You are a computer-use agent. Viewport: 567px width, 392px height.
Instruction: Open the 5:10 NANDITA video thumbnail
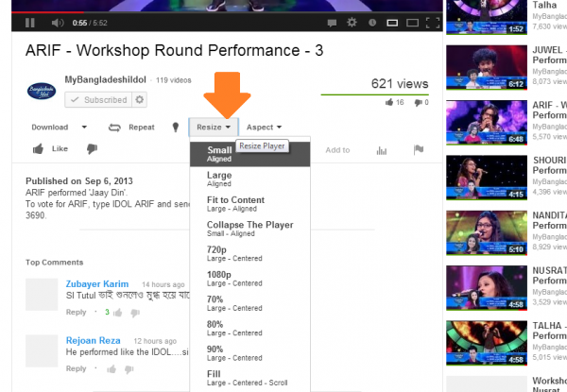click(487, 232)
